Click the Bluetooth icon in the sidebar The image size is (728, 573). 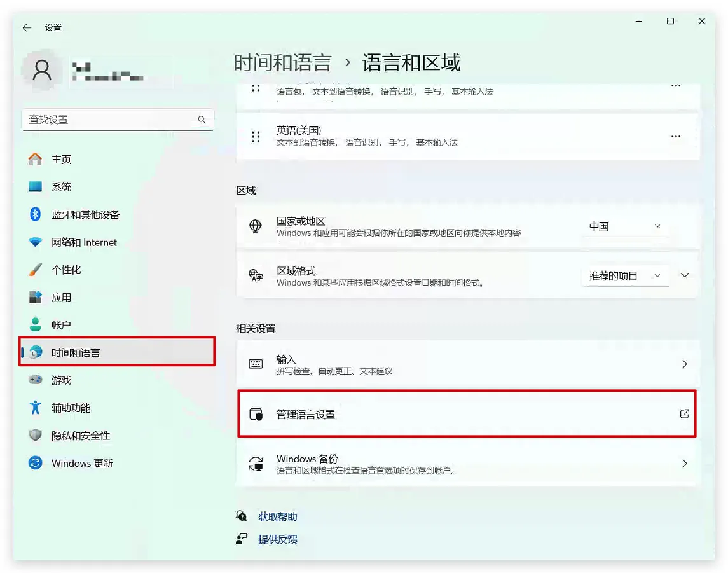click(x=35, y=214)
